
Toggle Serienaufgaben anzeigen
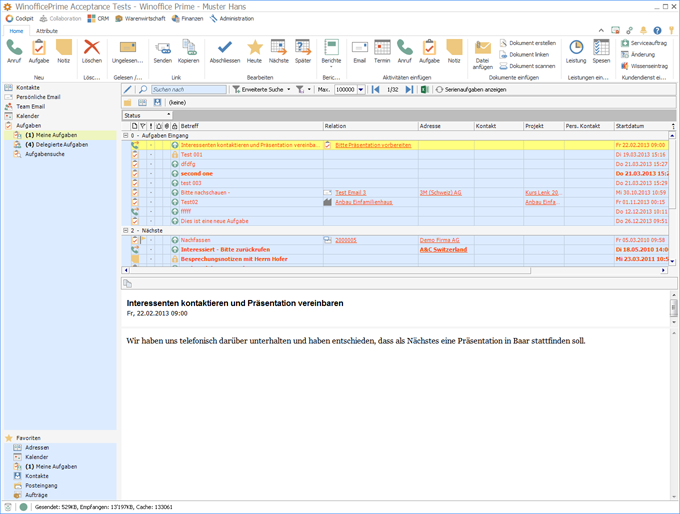pos(471,89)
